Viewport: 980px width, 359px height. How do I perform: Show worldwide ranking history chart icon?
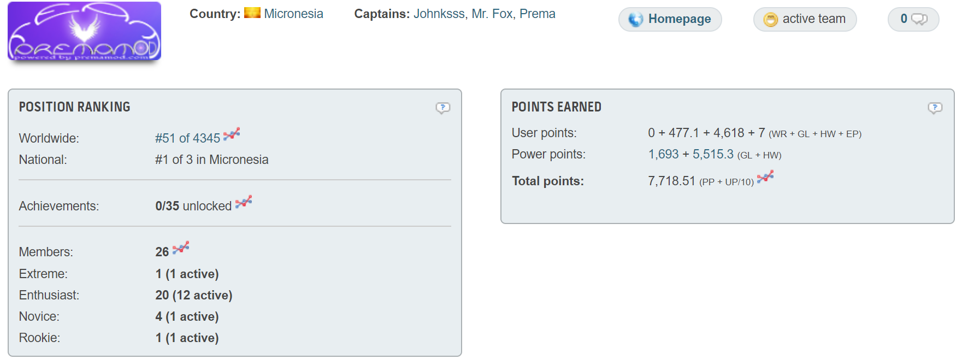pos(232,134)
